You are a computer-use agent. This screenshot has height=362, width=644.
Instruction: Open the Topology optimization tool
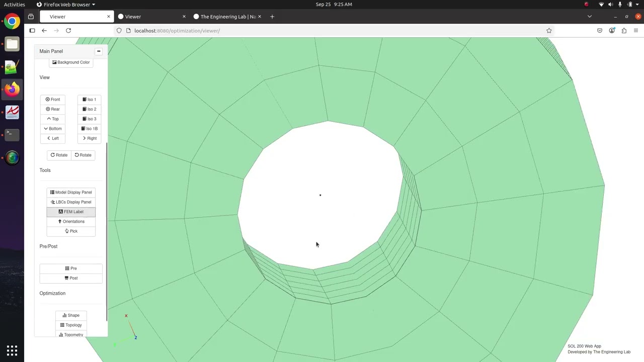pos(71,325)
